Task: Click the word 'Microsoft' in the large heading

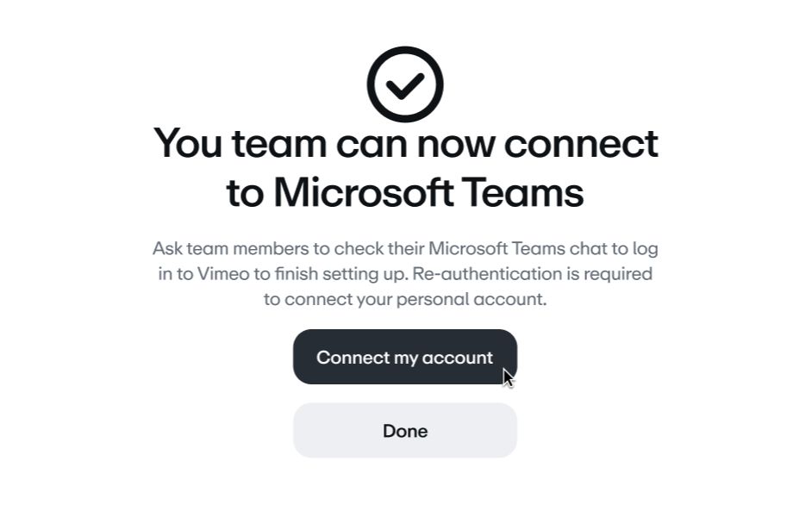Action: coord(364,193)
